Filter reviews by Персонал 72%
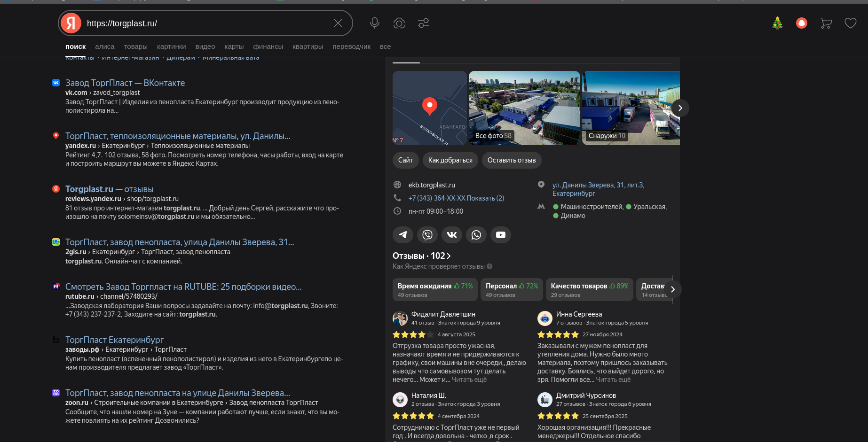Image resolution: width=868 pixels, height=442 pixels. point(512,290)
